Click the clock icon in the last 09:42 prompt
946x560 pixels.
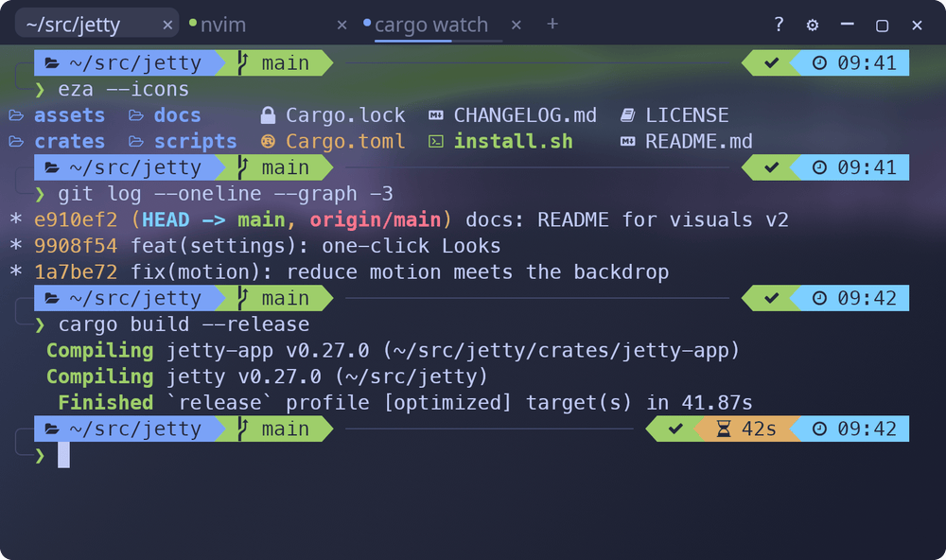819,429
